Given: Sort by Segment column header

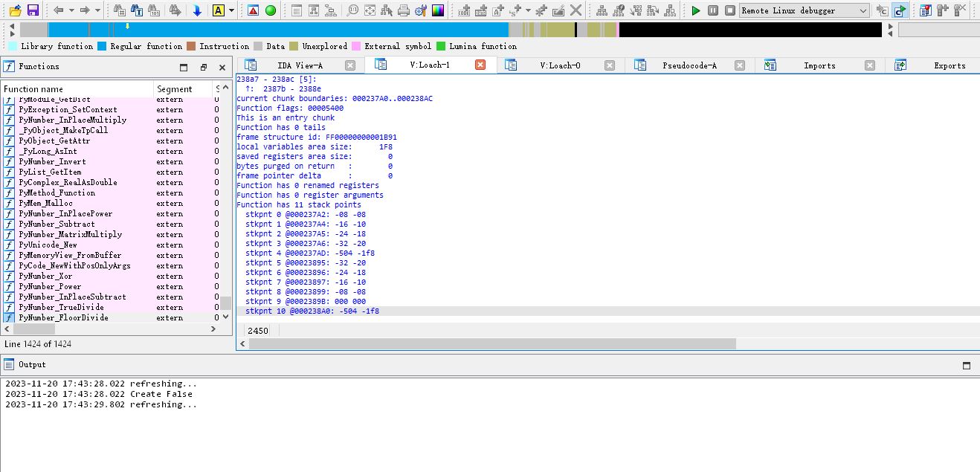Looking at the screenshot, I should tap(183, 89).
